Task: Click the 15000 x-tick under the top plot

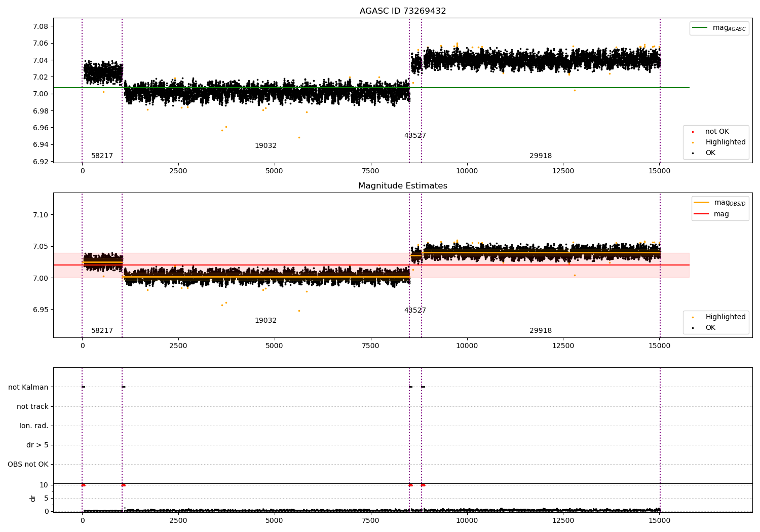Action: point(659,171)
